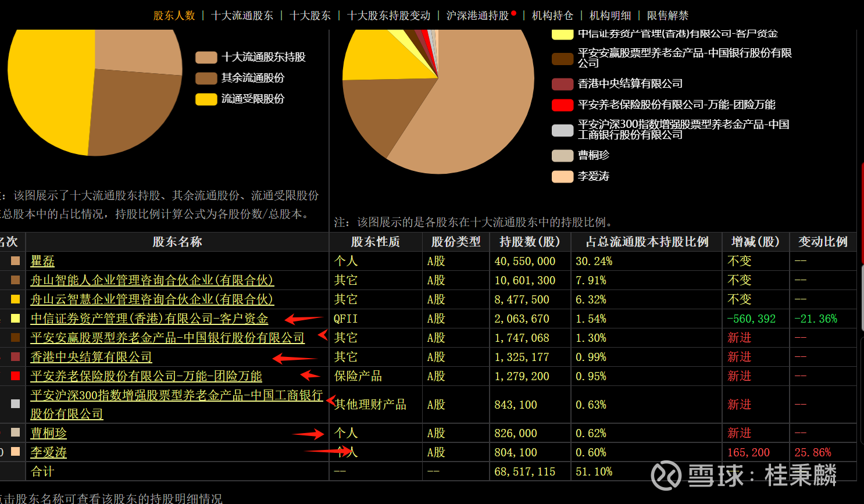864x504 pixels.
Task: Click the 增减(股) column header
Action: tap(755, 242)
